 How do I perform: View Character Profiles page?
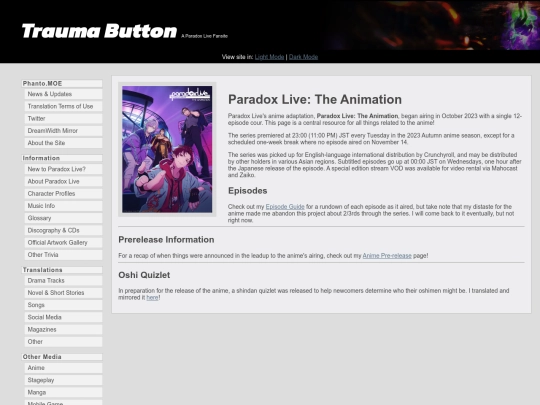click(63, 194)
